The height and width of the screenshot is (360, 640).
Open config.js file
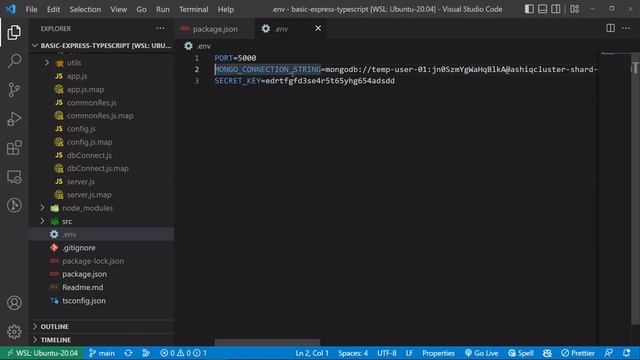point(81,129)
